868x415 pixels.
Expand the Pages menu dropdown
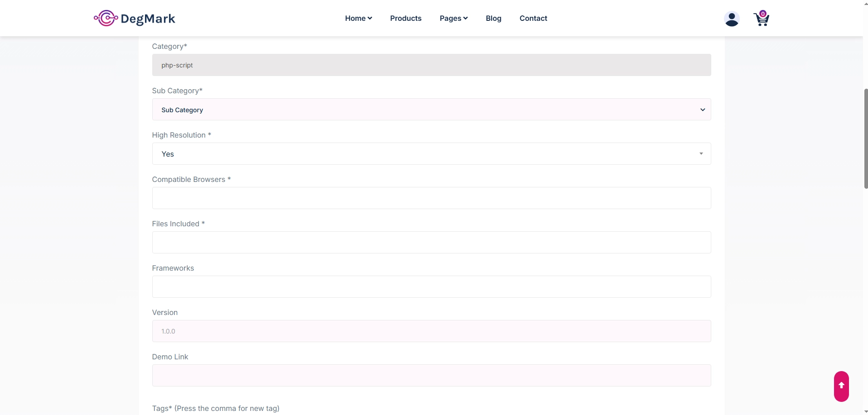pos(453,18)
